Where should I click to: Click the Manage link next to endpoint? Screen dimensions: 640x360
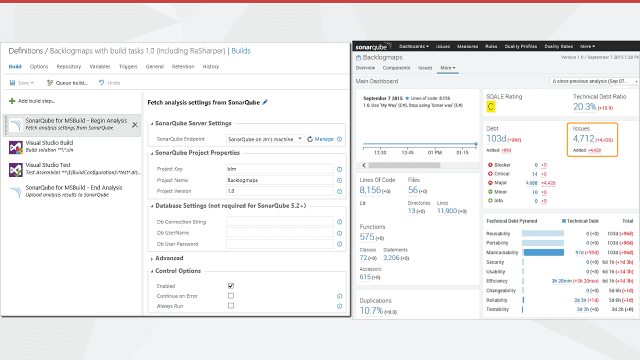click(x=324, y=139)
